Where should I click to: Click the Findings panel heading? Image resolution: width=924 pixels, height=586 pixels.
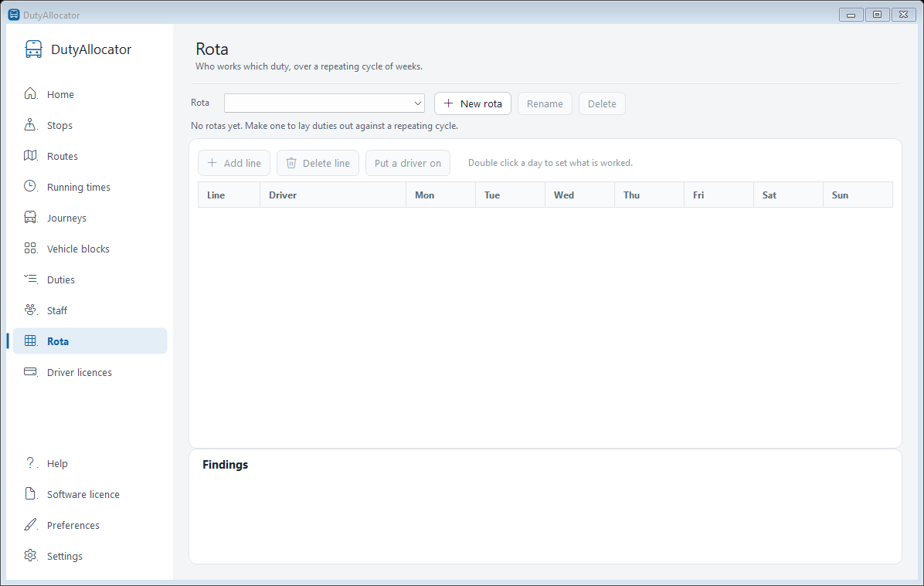225,465
